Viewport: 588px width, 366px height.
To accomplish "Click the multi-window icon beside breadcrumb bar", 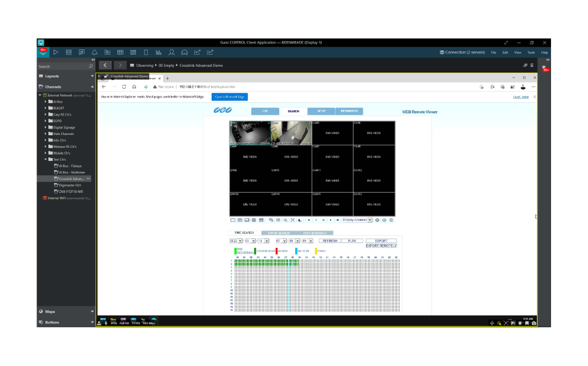I will pos(525,65).
